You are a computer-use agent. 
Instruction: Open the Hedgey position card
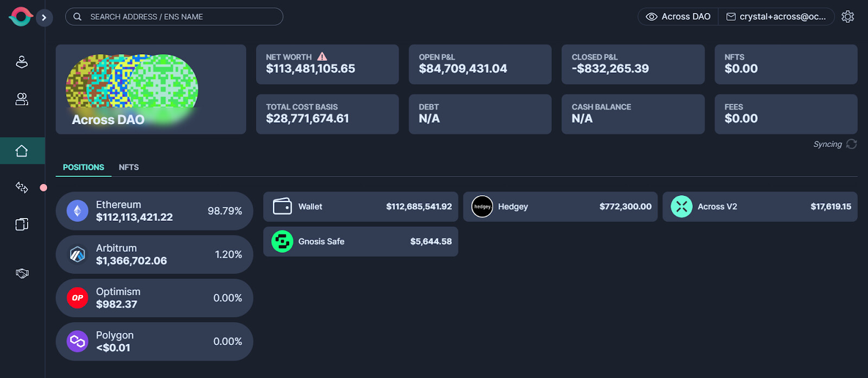coord(560,207)
